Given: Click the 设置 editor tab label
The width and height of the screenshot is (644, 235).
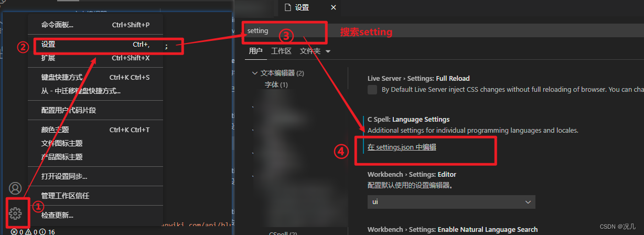Looking at the screenshot, I should [302, 7].
